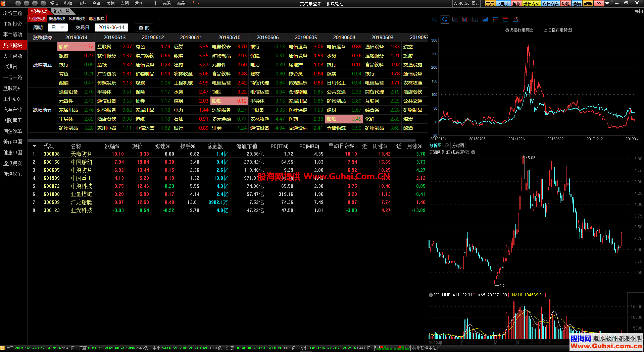Open 人工智能 in the left sidebar
This screenshot has width=644, height=352.
pos(13,56)
